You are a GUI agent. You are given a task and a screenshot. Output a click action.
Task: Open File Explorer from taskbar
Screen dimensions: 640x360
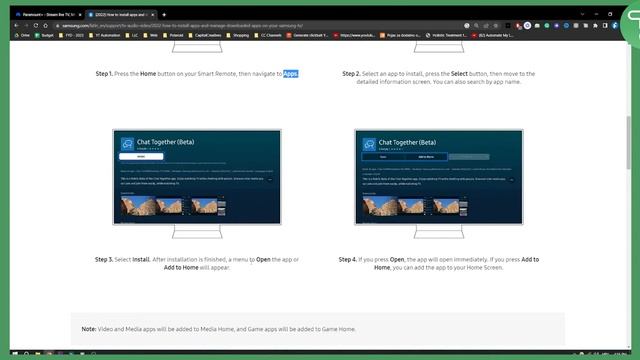(38, 354)
